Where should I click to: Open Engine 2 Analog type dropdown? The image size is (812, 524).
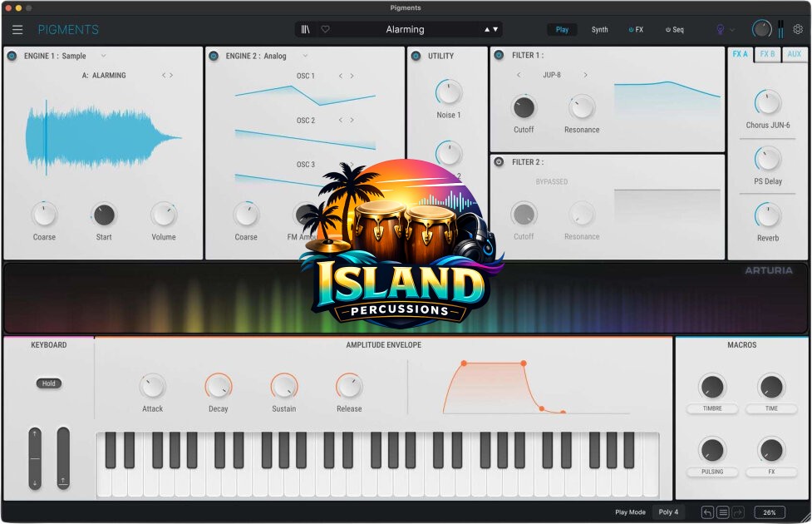coord(305,56)
